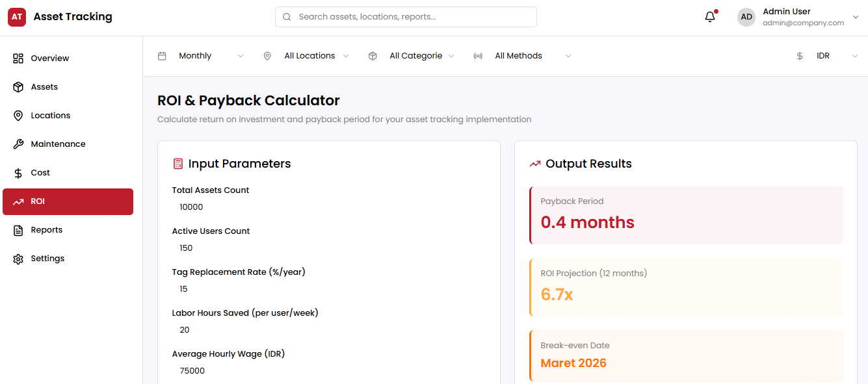
Task: Click the Settings gear icon in sidebar
Action: coord(18,259)
